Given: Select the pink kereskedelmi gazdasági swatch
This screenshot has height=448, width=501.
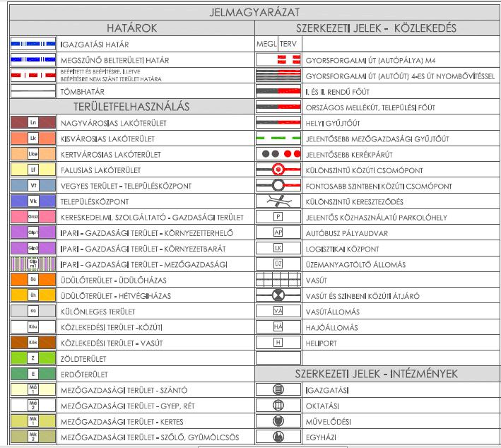Looking at the screenshot, I should 33,217.
